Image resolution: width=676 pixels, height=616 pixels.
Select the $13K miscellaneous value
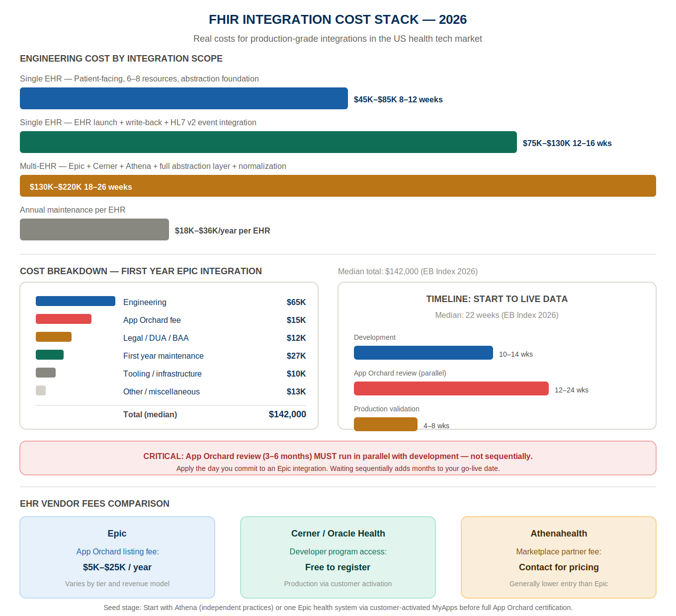click(296, 391)
